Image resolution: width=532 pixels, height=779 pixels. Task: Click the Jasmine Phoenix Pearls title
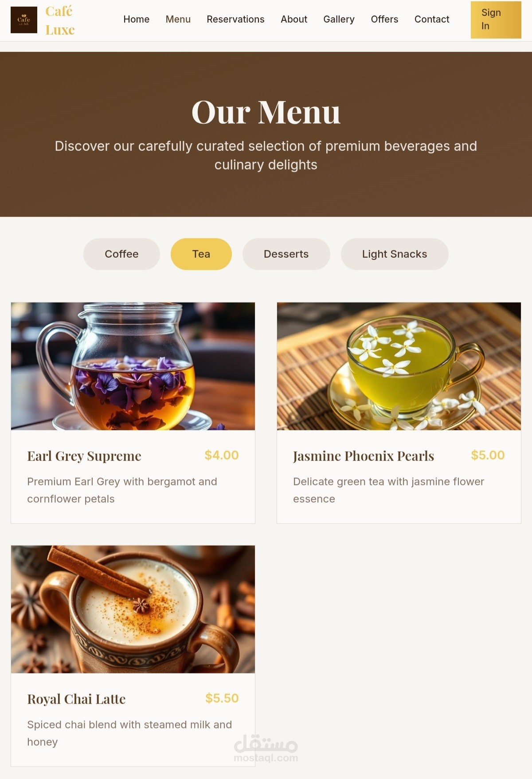364,456
